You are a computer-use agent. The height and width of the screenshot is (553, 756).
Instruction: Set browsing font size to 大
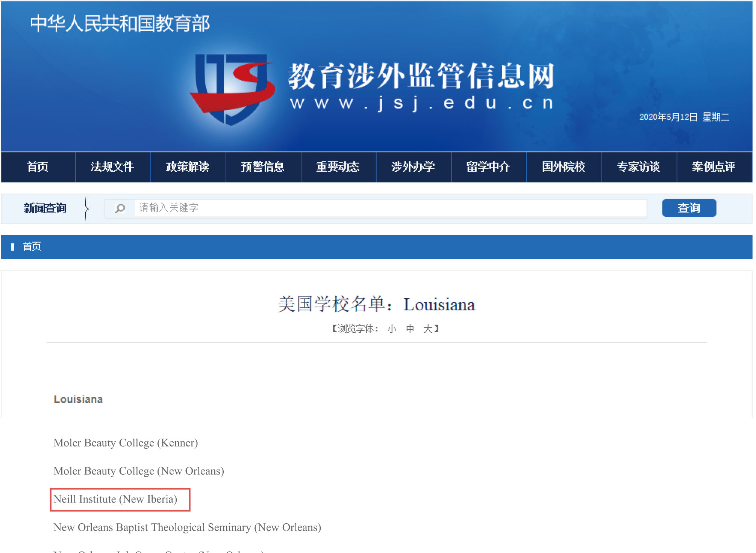[x=428, y=329]
